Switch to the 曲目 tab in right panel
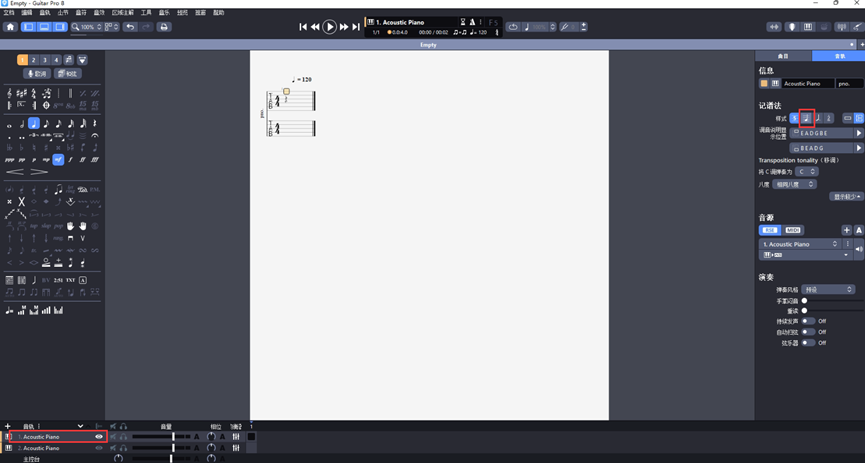 pos(782,56)
